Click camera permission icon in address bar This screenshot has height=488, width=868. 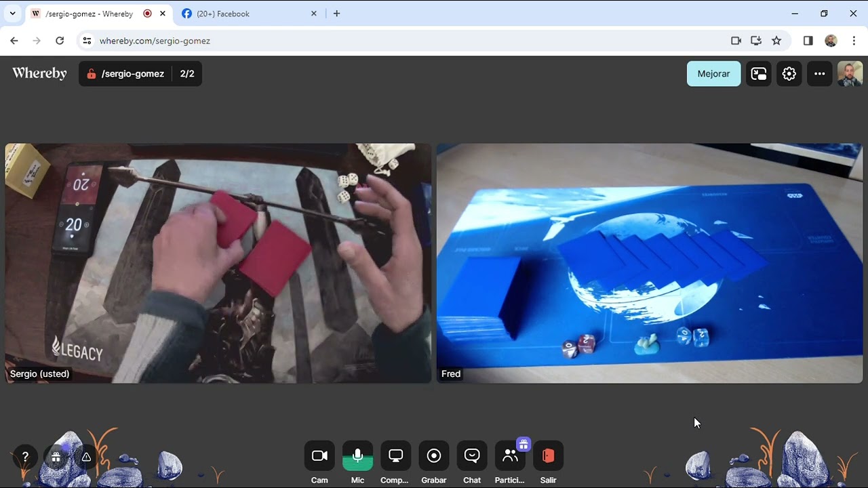point(736,41)
